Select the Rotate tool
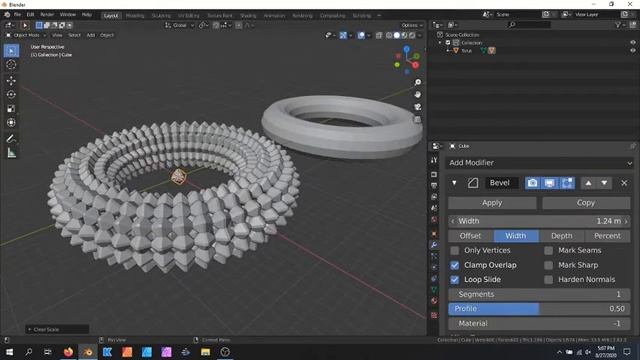640x360 pixels. point(11,94)
